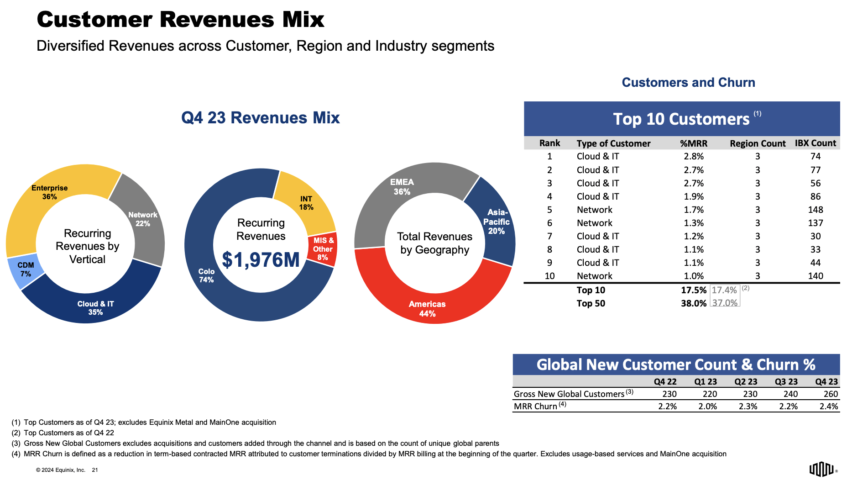
Task: Click the Equinix logo in the bottom corner
Action: pyautogui.click(x=822, y=469)
